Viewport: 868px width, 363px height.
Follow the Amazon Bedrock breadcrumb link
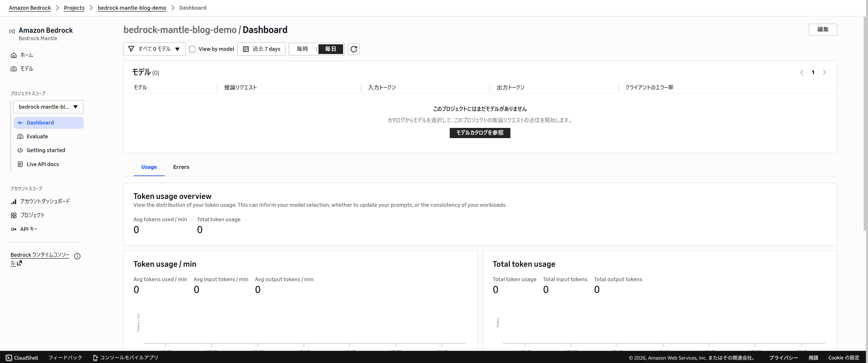click(x=30, y=8)
